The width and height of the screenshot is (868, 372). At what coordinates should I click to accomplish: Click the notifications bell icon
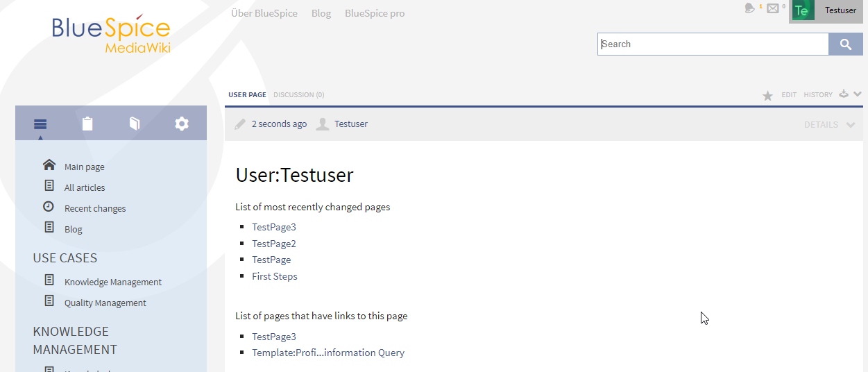pos(749,8)
